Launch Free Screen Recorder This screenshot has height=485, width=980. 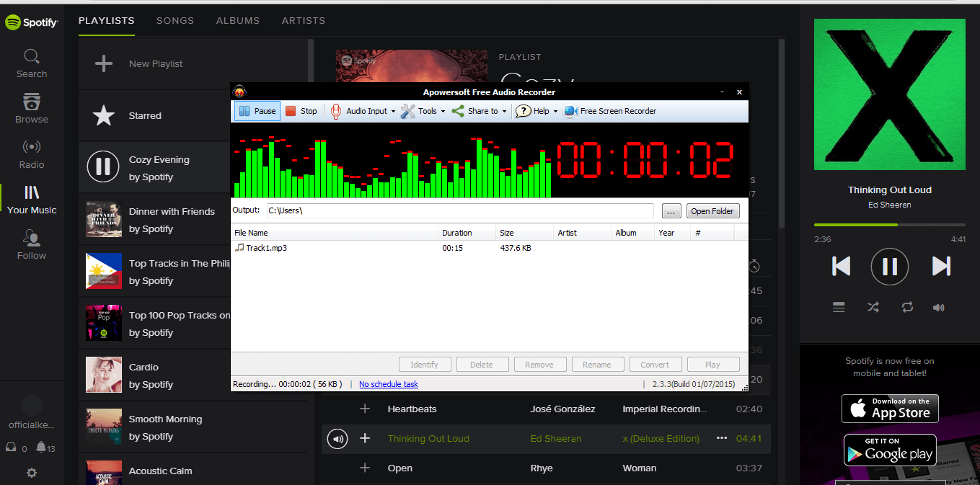coord(610,111)
